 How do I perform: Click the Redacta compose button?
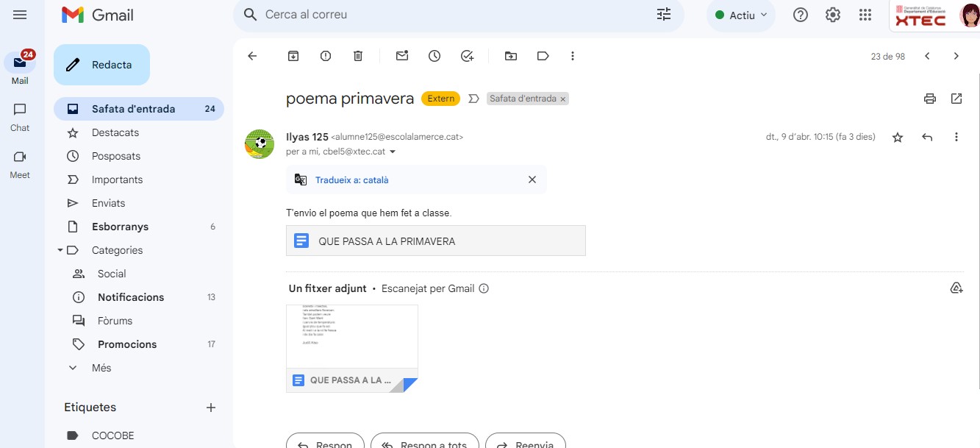[x=101, y=65]
